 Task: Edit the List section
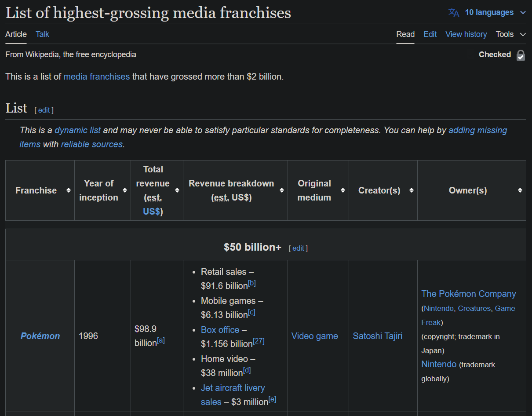tap(44, 110)
